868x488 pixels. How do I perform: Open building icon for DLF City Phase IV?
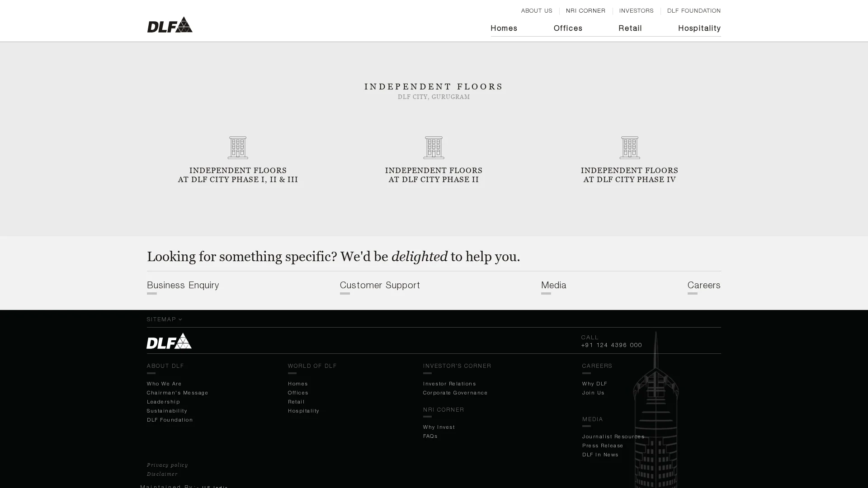[x=629, y=148]
